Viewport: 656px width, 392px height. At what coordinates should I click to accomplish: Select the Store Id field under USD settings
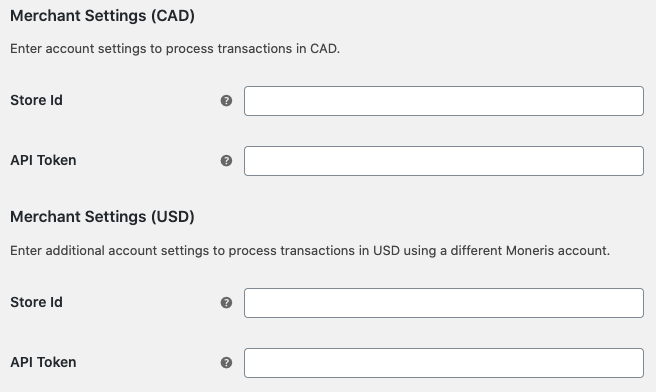tap(444, 303)
